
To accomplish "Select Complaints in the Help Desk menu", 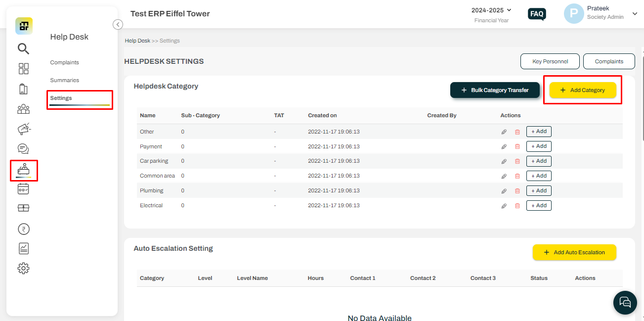I will click(x=64, y=62).
